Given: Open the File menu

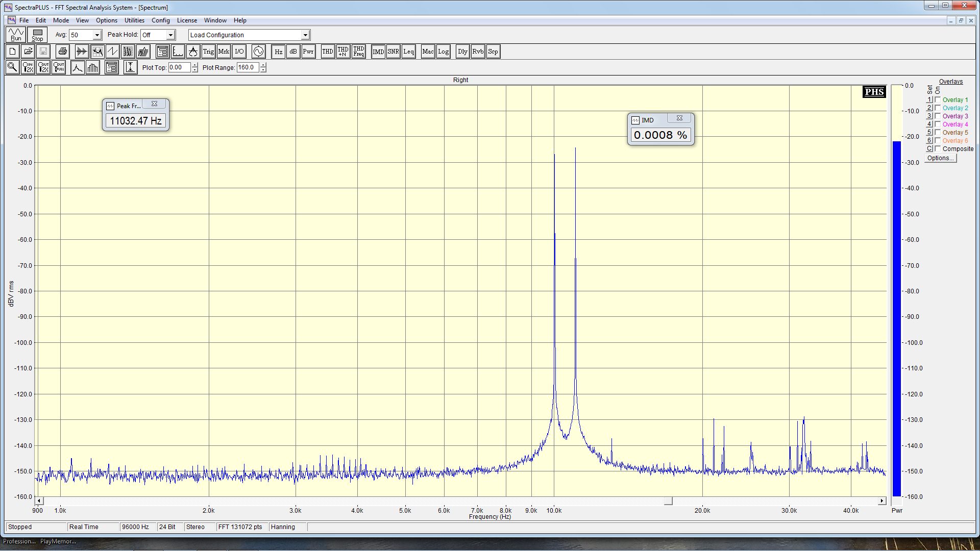Looking at the screenshot, I should (24, 20).
